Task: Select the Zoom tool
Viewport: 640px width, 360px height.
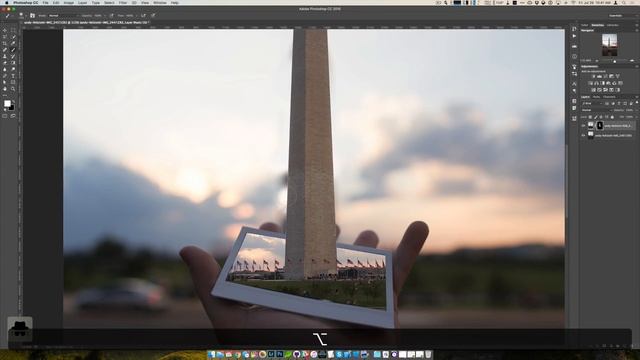Action: coord(13,89)
